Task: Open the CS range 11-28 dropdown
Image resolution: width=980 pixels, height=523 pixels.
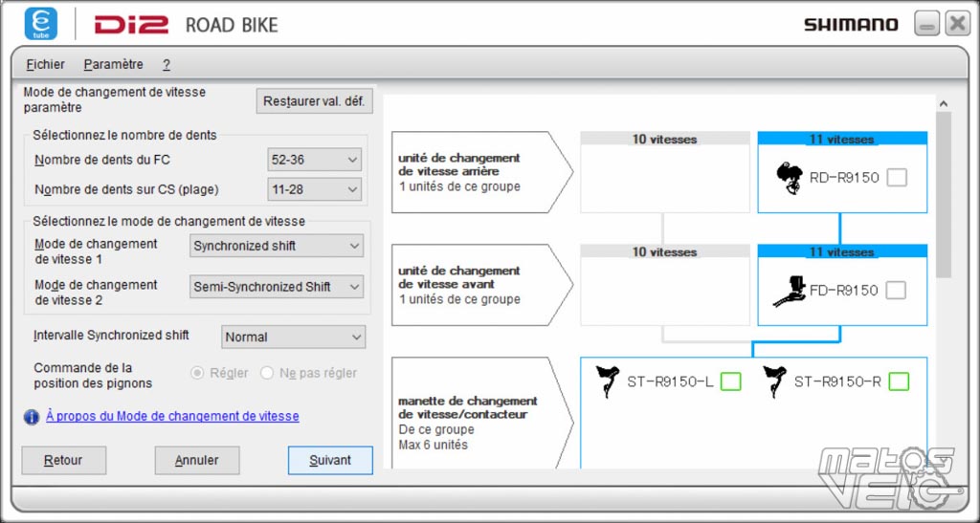Action: [x=314, y=189]
